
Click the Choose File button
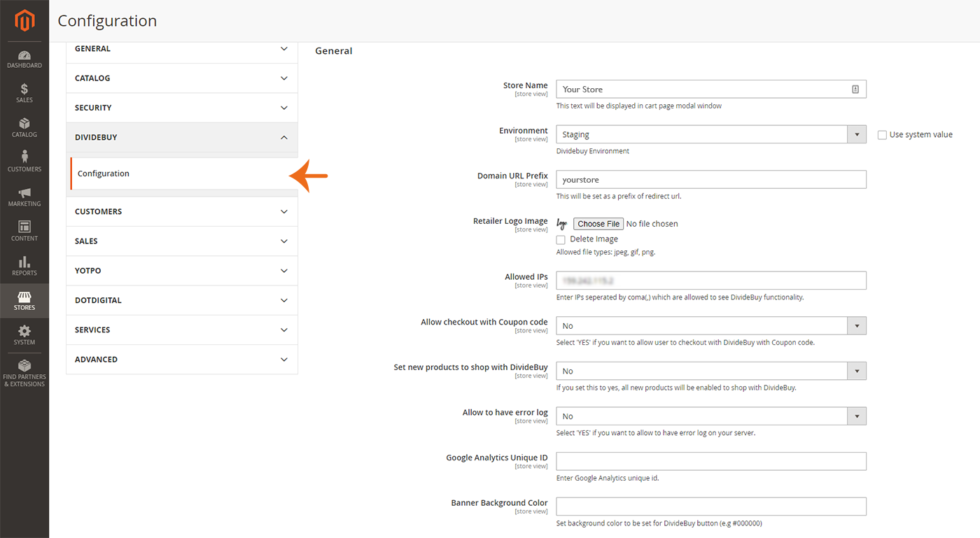598,224
